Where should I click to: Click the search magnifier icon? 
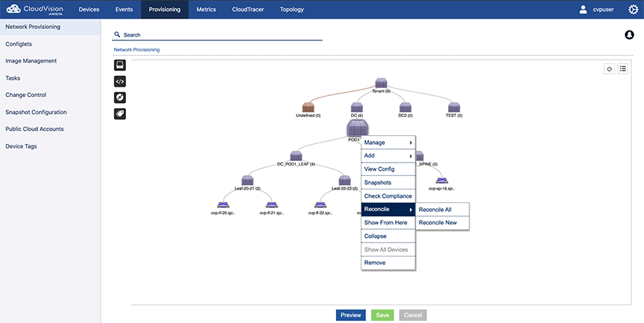tap(117, 34)
